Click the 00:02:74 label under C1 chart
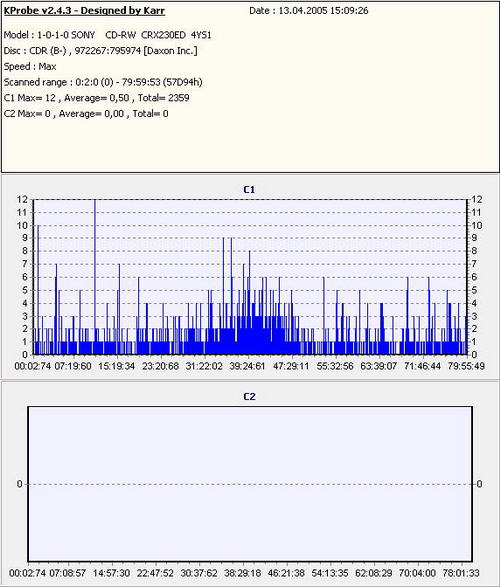Screen dimensions: 500x587 (x=33, y=366)
